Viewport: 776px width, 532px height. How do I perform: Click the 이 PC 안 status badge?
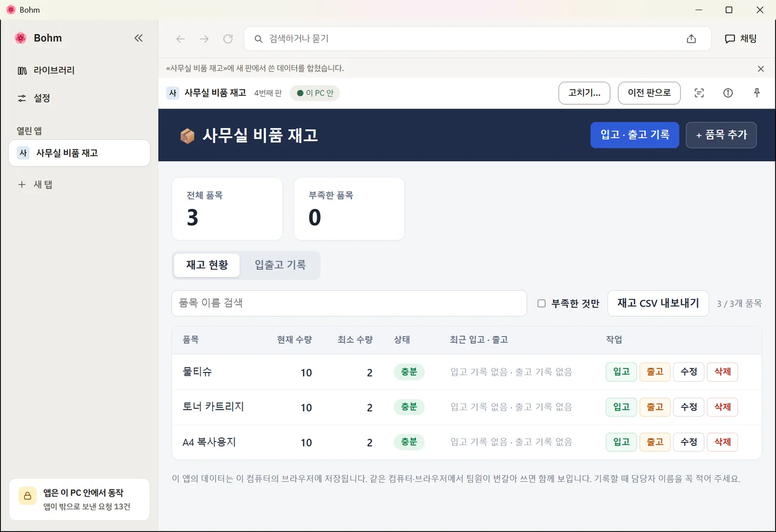pos(315,93)
